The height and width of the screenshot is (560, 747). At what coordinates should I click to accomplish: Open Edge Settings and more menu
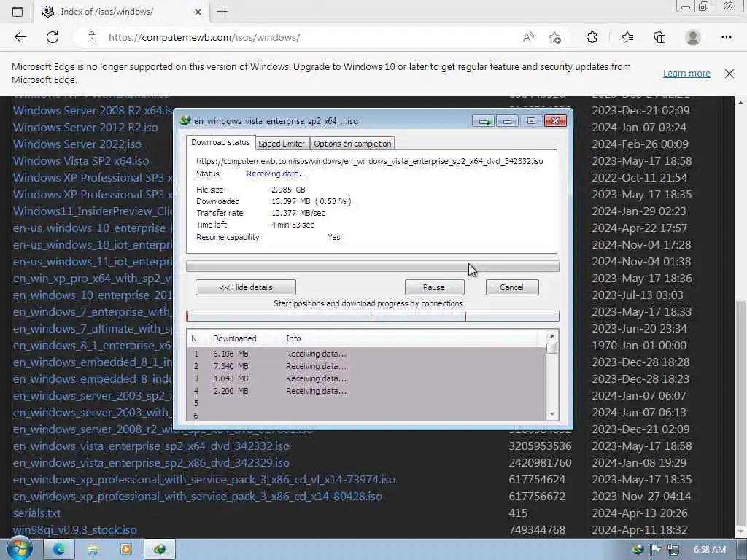pos(726,37)
